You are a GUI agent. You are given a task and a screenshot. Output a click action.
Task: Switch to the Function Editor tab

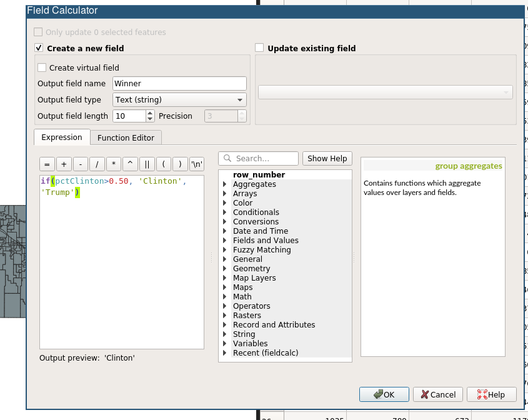[126, 137]
